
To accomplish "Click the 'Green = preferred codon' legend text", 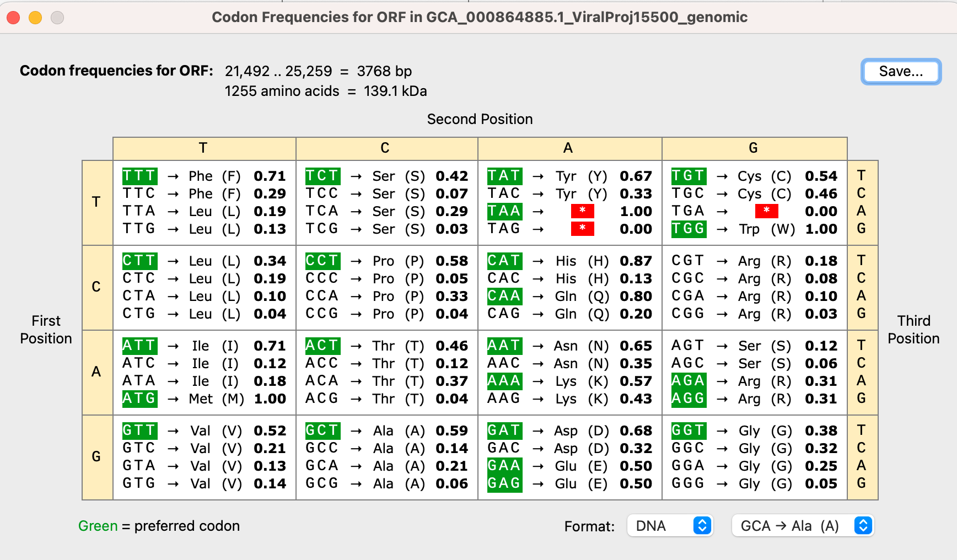I will pos(159,526).
